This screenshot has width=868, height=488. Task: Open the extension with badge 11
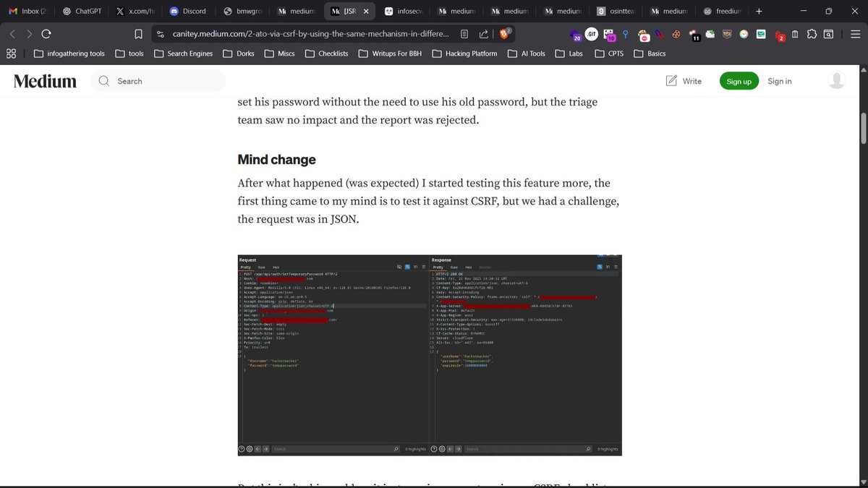pos(694,35)
